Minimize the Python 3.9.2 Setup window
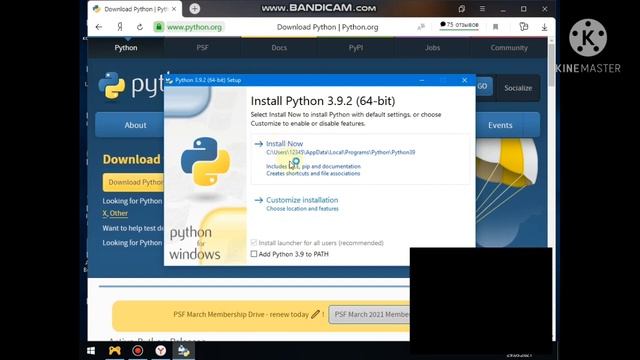The width and height of the screenshot is (640, 360). point(422,80)
